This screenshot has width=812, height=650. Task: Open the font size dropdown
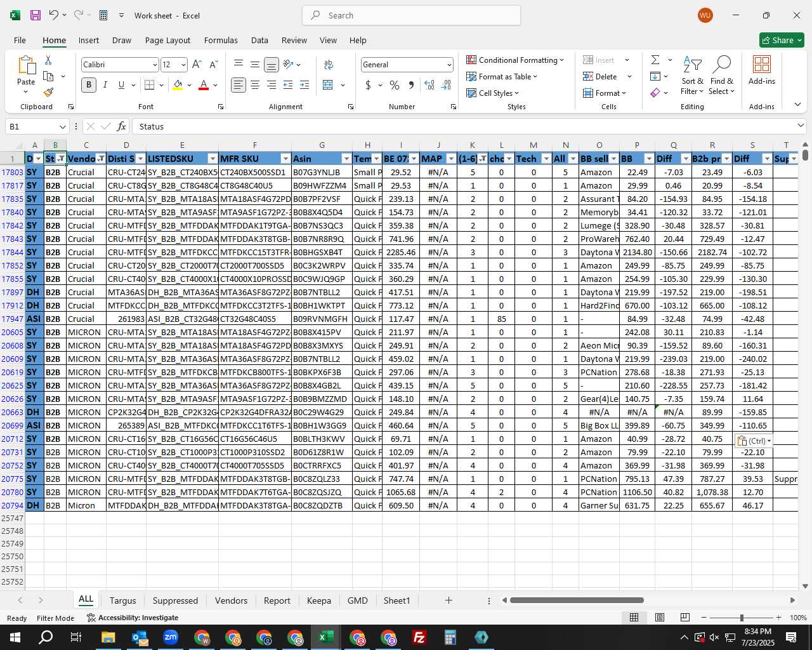pos(183,65)
